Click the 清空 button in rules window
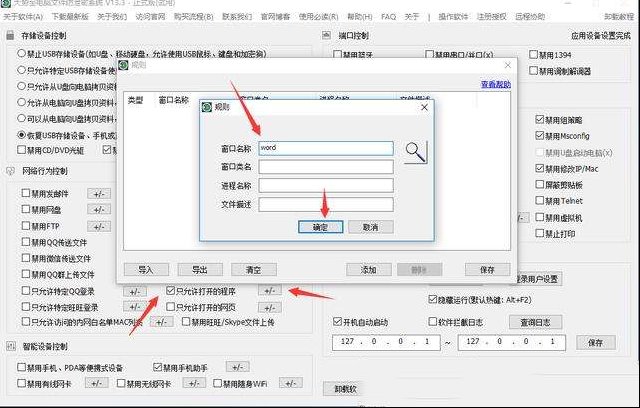Viewport: 640px width, 408px height. pos(253,270)
